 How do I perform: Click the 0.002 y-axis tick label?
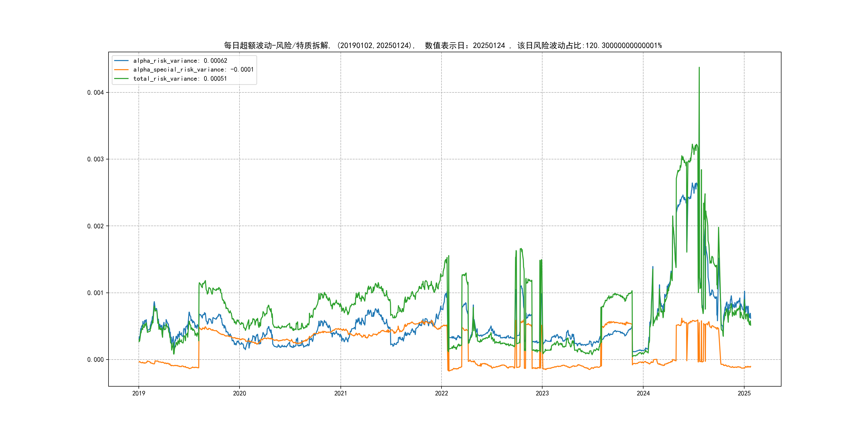pos(95,226)
